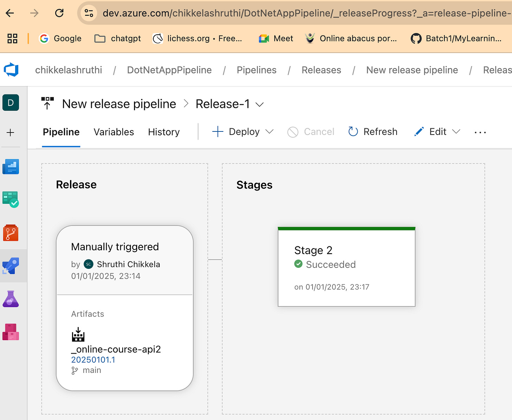Open the Online abacus bookmark
This screenshot has width=512, height=420.
[x=351, y=38]
